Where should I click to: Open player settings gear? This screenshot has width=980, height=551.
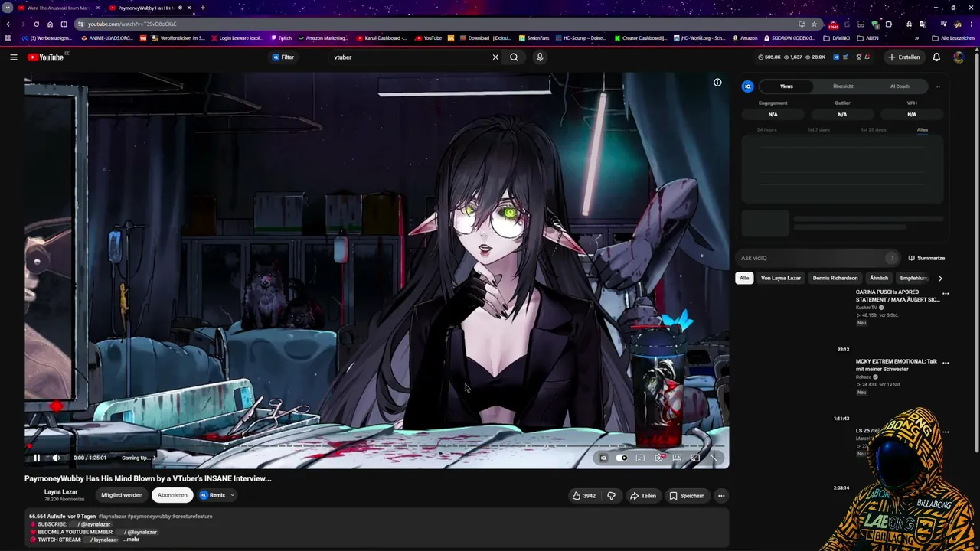click(x=658, y=458)
